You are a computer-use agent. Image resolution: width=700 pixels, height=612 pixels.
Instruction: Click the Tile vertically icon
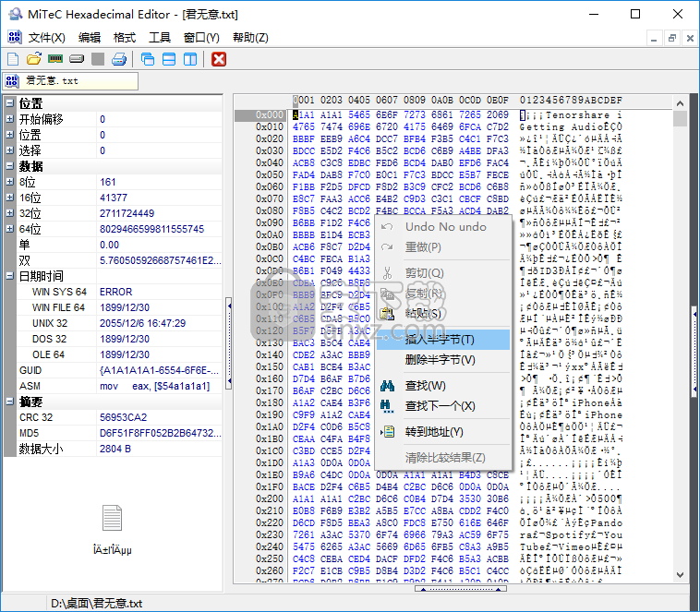coord(190,59)
